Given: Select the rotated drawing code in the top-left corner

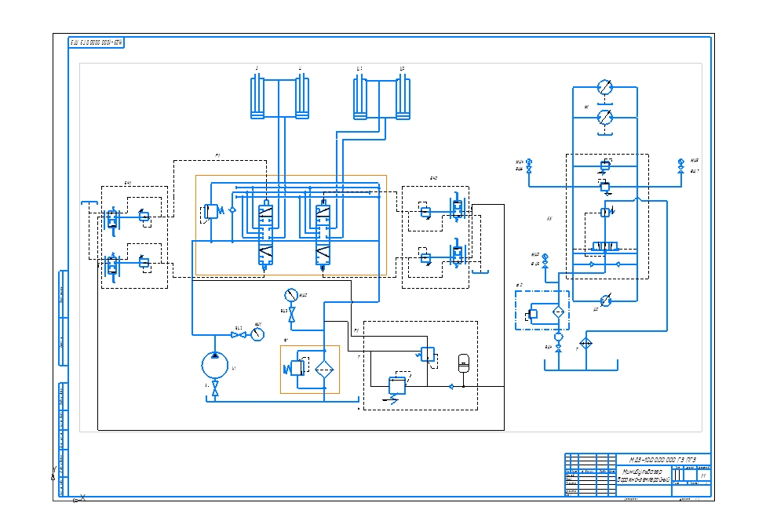Looking at the screenshot, I should point(97,42).
